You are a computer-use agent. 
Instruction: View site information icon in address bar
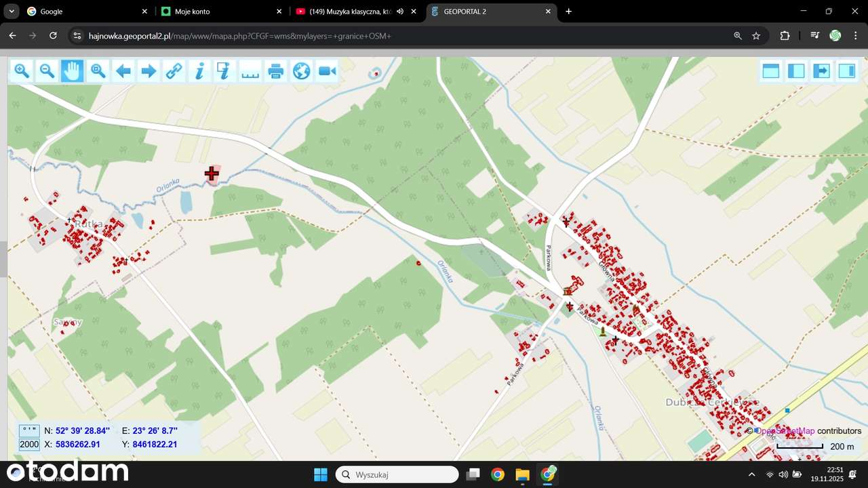pos(77,36)
